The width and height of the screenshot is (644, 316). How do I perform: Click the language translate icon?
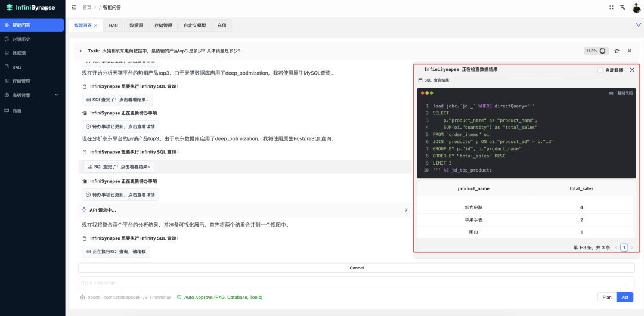[623, 7]
